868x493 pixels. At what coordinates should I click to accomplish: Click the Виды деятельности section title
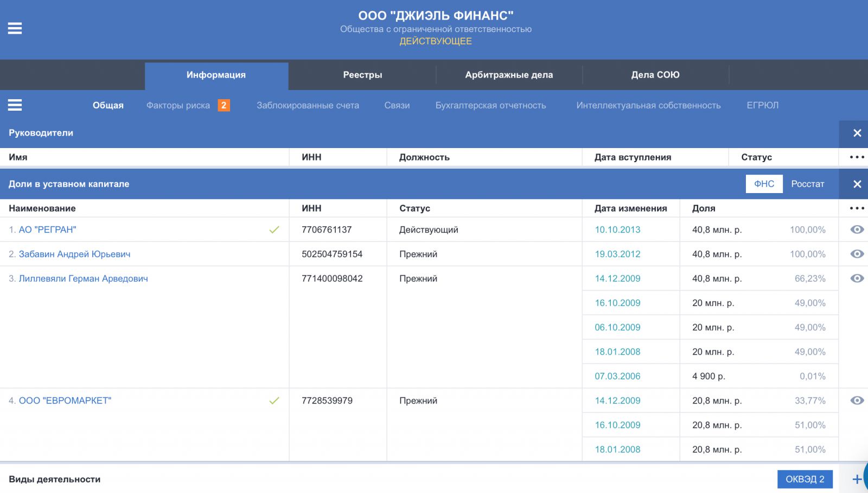[54, 479]
